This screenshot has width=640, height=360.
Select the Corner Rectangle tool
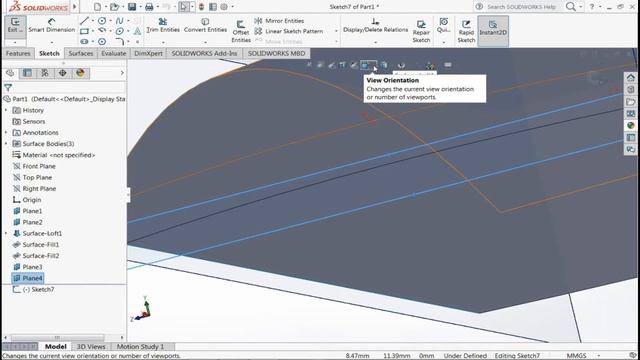coord(84,31)
